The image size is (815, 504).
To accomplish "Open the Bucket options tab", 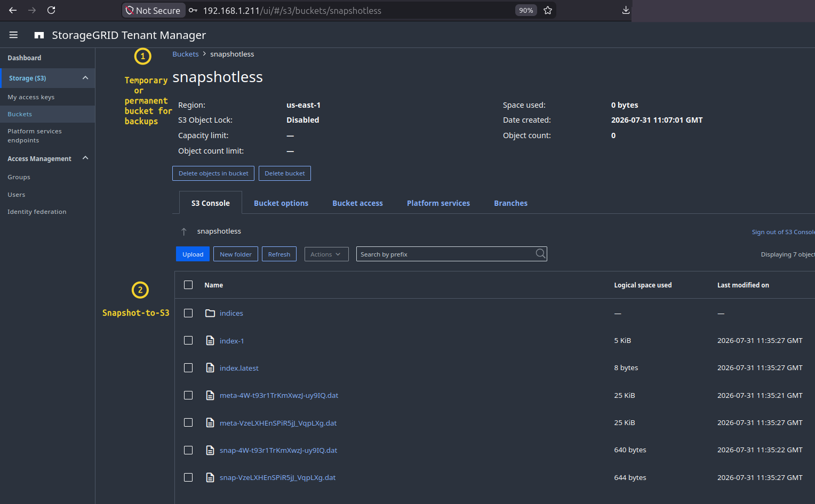I will point(281,203).
